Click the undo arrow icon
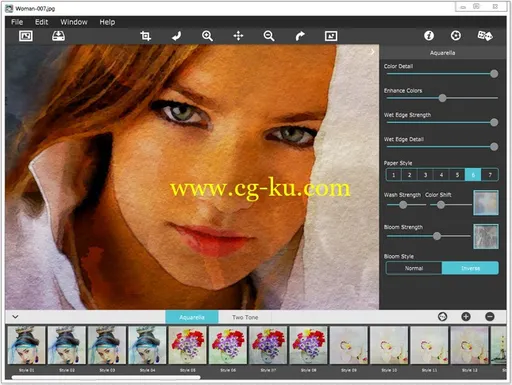 (177, 36)
